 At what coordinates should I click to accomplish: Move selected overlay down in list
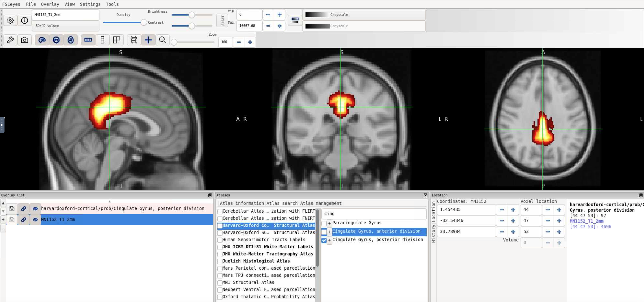click(x=3, y=211)
